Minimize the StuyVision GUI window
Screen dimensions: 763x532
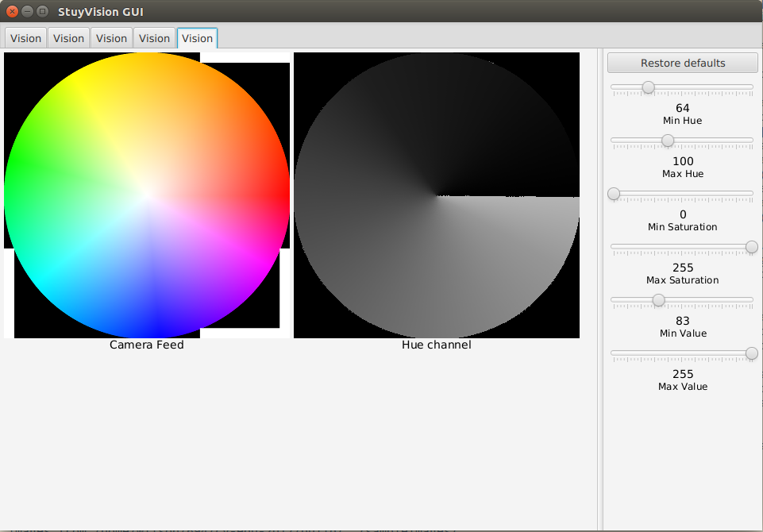pyautogui.click(x=27, y=11)
